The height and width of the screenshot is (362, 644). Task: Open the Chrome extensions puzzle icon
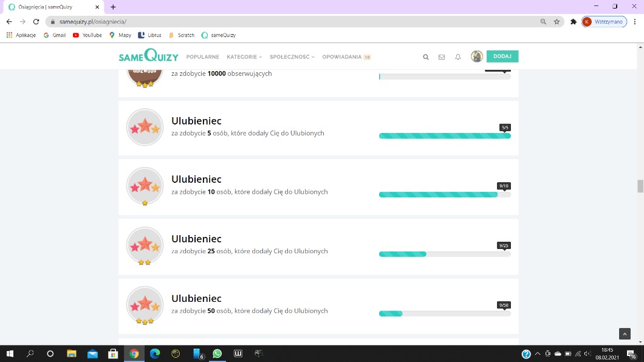click(574, 21)
